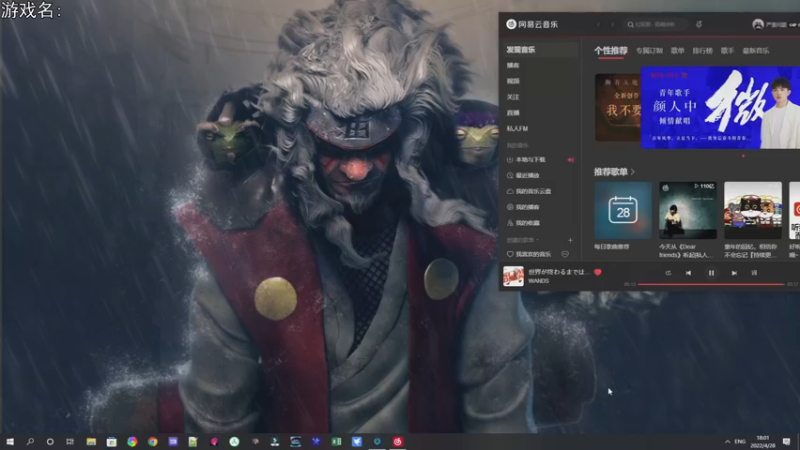
Task: Skip to the next track
Action: point(734,273)
